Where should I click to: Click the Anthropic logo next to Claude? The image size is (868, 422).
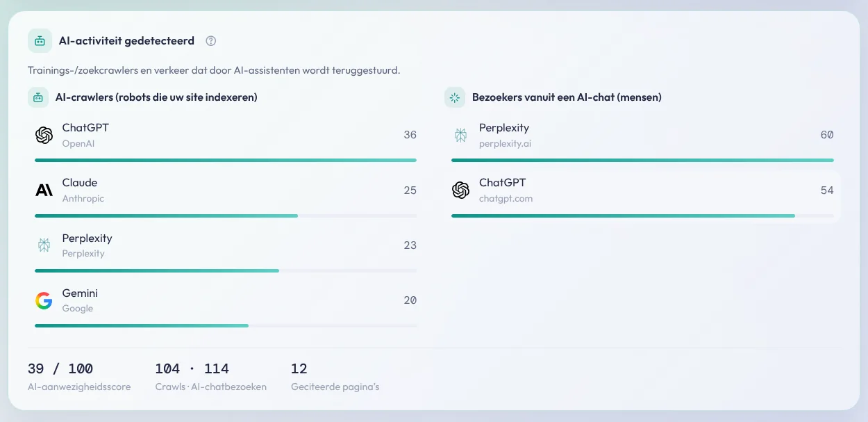pyautogui.click(x=44, y=190)
